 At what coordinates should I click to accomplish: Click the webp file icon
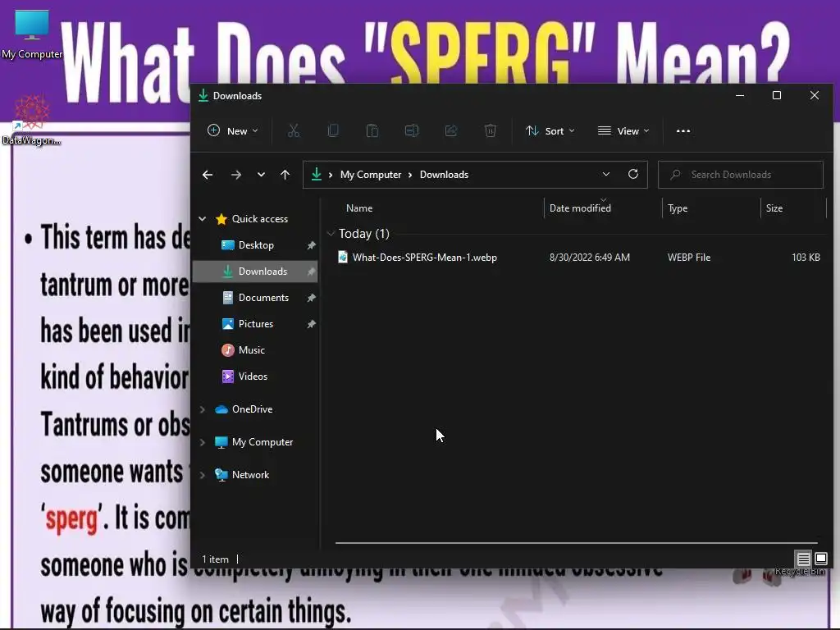[x=343, y=258]
